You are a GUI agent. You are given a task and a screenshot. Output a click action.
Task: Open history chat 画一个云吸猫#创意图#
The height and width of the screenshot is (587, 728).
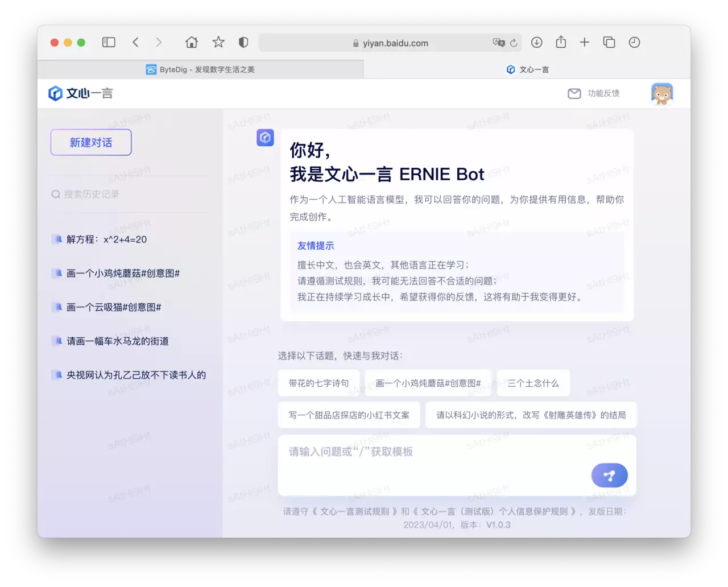pos(114,307)
